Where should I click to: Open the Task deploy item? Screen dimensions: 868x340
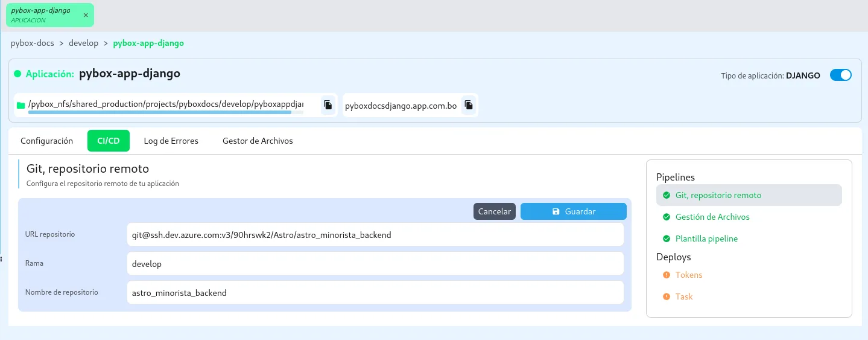[x=749, y=297]
